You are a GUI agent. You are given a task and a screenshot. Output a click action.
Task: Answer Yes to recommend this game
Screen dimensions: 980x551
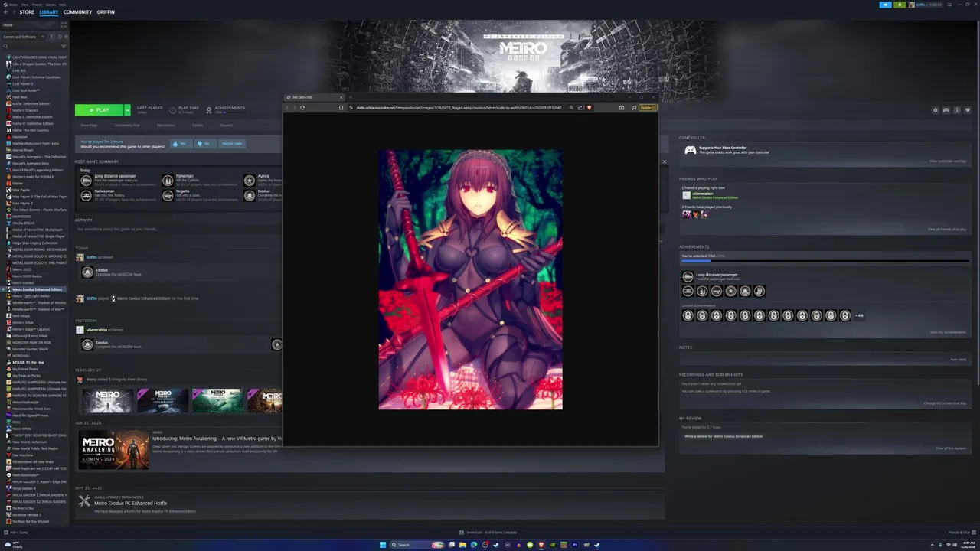click(x=181, y=144)
